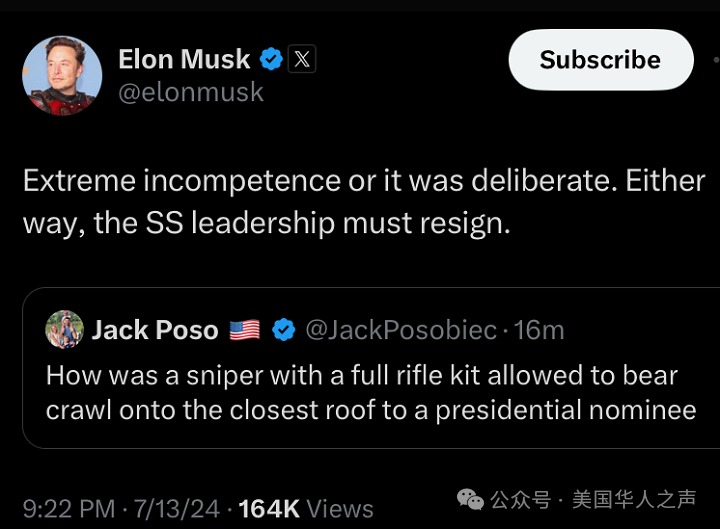Viewport: 720px width, 529px height.
Task: Click the verified badge next to Jack Poso's flag
Action: point(283,330)
